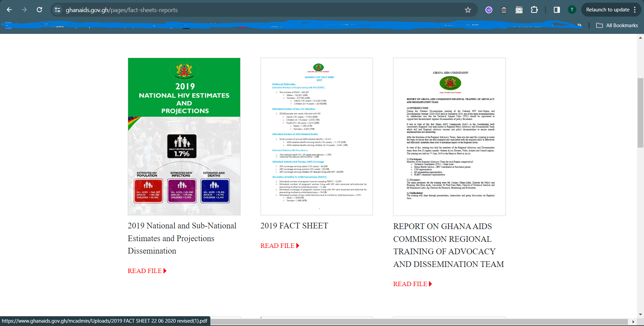The height and width of the screenshot is (326, 644).
Task: Click the 2019 National HIV Estimates cover thumbnail
Action: click(x=184, y=137)
